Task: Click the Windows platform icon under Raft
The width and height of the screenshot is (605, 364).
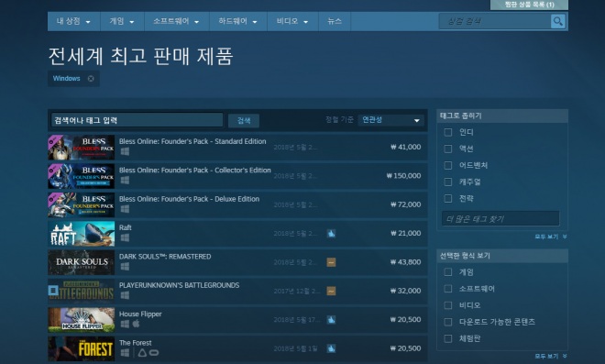Action: (125, 237)
